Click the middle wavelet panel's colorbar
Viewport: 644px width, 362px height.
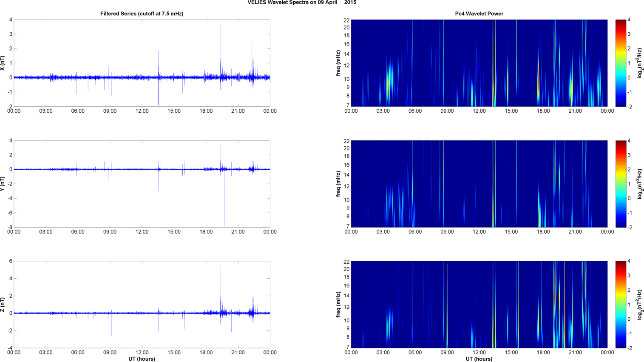(x=621, y=184)
